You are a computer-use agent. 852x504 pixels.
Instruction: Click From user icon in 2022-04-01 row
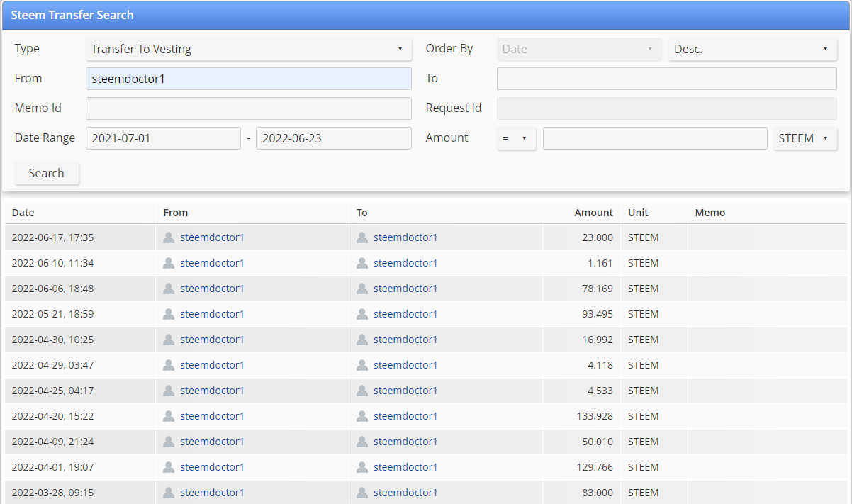point(169,467)
